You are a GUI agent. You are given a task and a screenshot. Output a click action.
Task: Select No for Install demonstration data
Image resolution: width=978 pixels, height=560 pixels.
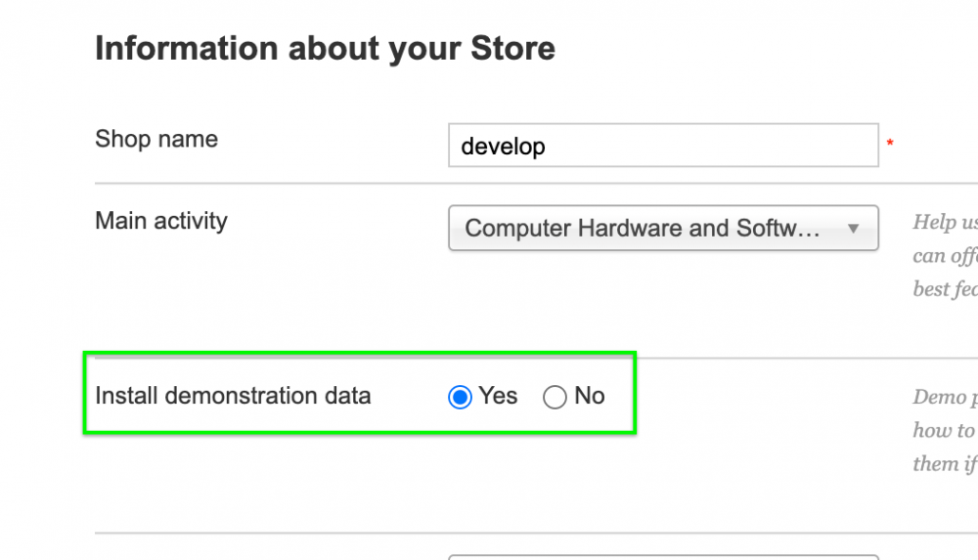tap(555, 397)
